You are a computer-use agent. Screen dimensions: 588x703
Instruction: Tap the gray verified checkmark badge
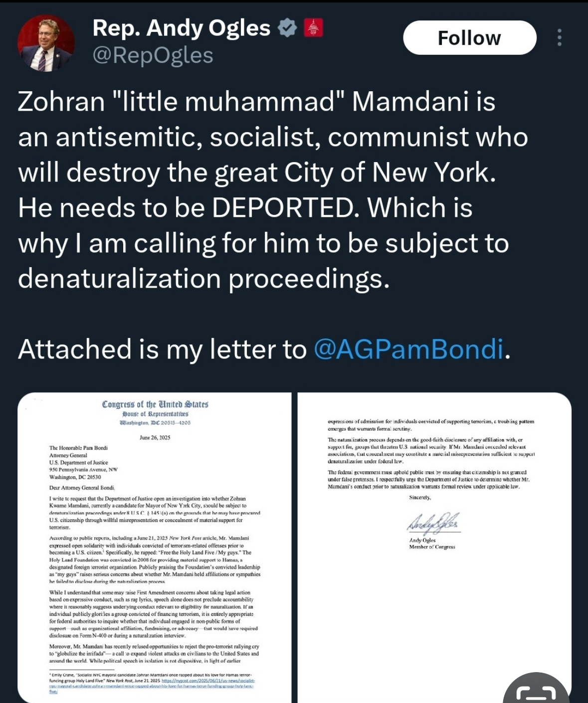pyautogui.click(x=287, y=28)
